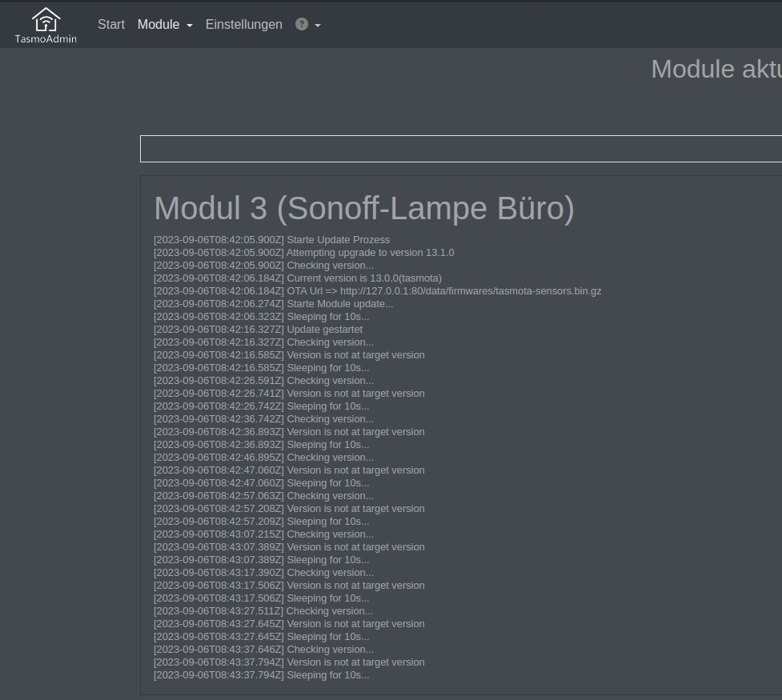Image resolution: width=782 pixels, height=700 pixels.
Task: Expand the Module dropdown menu
Action: pyautogui.click(x=165, y=25)
